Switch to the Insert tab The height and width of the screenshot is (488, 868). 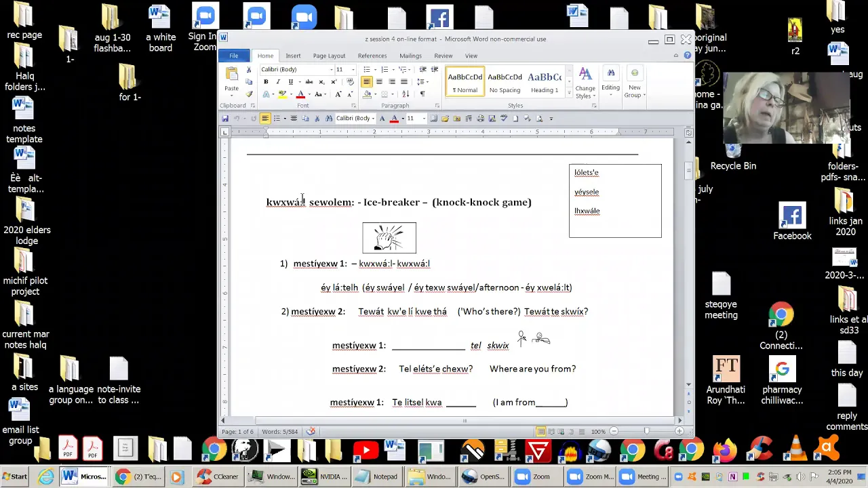point(293,56)
